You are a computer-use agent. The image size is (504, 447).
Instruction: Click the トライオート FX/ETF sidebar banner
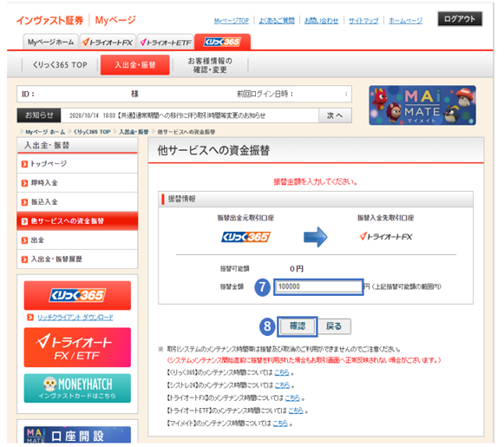click(x=77, y=347)
